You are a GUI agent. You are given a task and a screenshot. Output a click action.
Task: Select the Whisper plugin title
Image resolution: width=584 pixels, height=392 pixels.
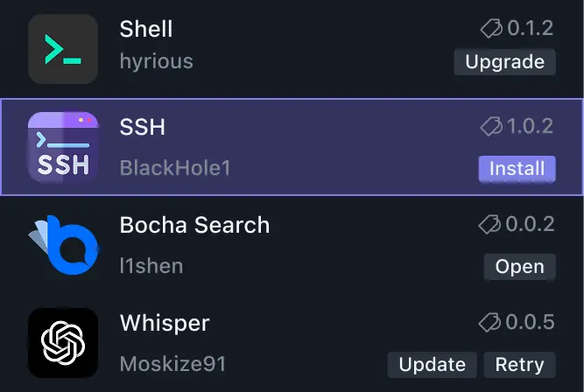(165, 323)
